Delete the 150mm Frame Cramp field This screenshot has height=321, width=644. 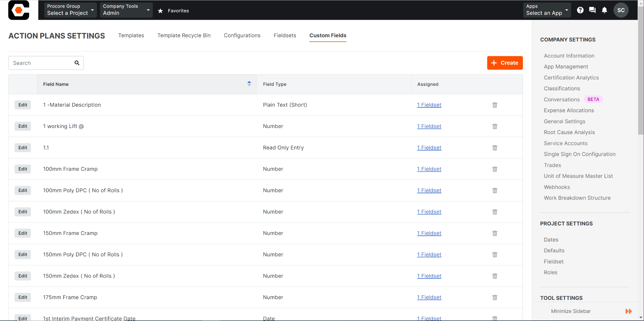pos(495,233)
